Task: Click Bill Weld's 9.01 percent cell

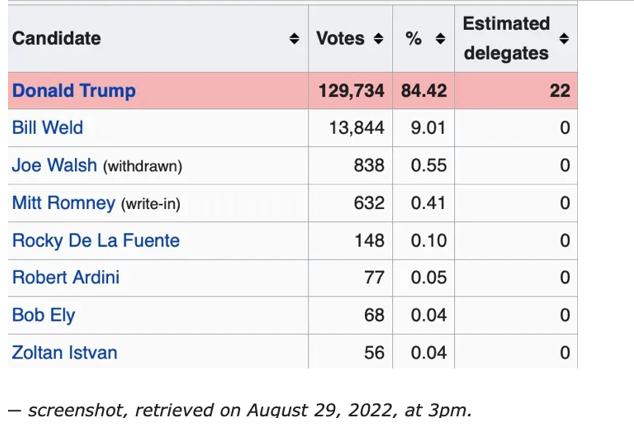Action: (429, 128)
